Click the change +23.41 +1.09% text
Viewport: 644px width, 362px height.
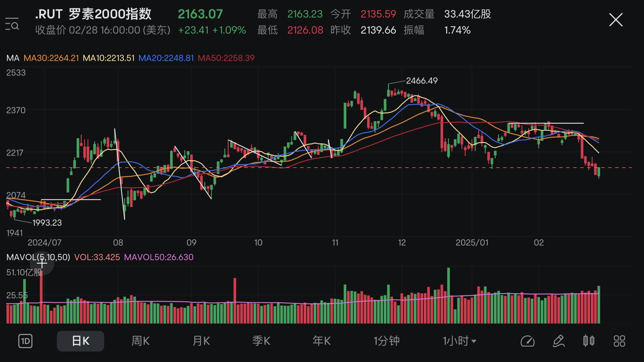(212, 30)
